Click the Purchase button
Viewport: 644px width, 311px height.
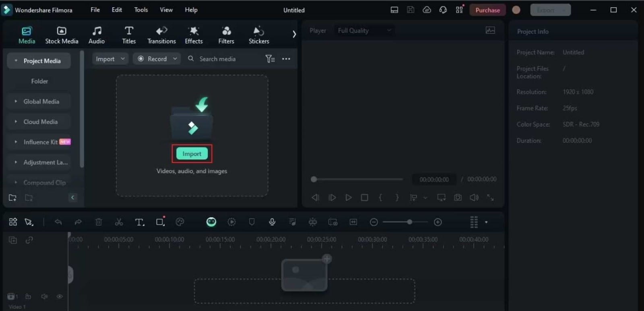click(x=487, y=10)
